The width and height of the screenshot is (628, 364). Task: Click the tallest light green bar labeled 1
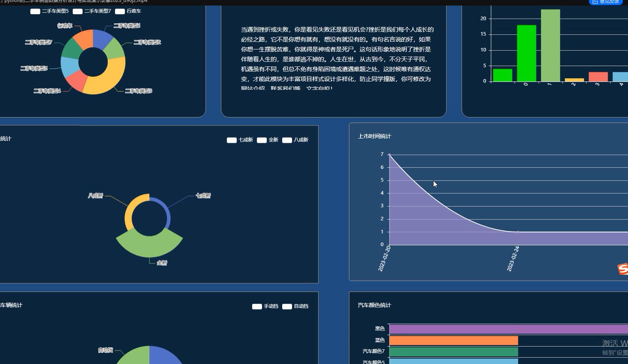click(551, 45)
